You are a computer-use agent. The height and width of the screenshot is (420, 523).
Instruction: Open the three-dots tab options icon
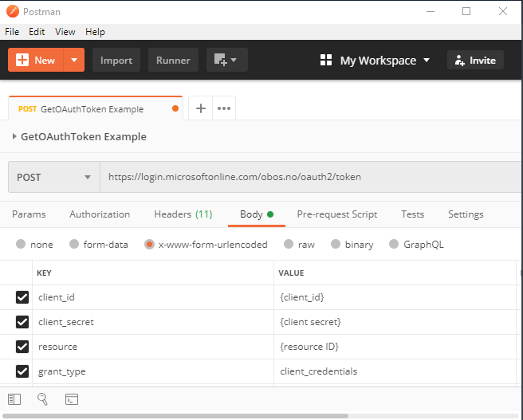224,108
